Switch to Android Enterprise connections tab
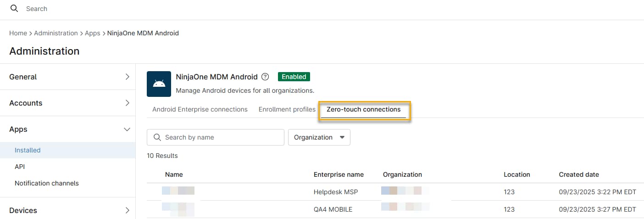Viewport: 644px width, 219px height. pyautogui.click(x=200, y=110)
